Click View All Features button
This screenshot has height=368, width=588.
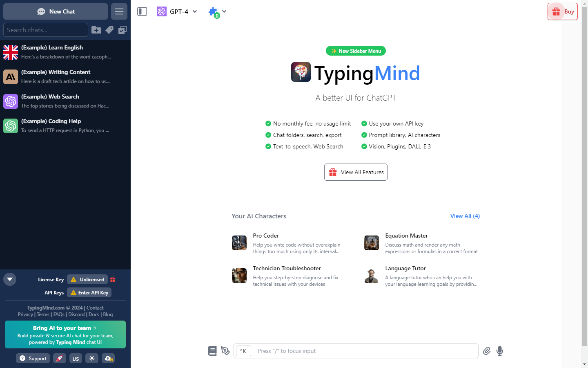pos(356,172)
